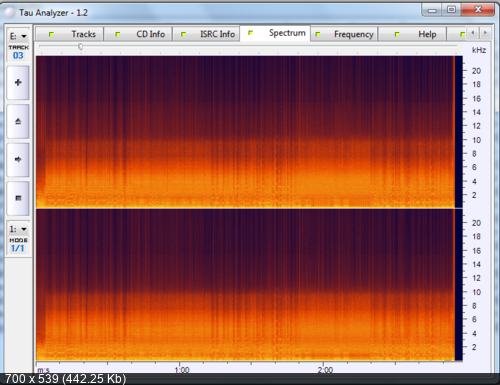
Task: Click the track number 03 display
Action: pos(18,56)
